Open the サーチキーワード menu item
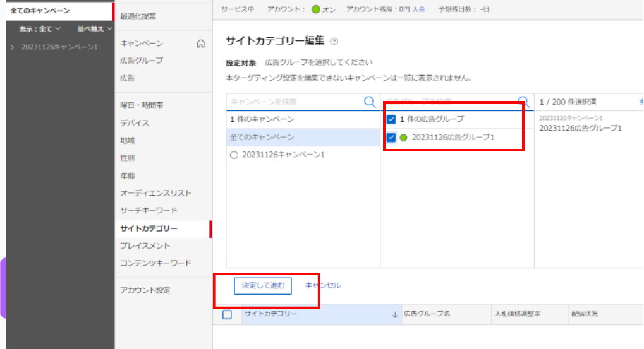Viewport: 644px width, 349px height. [149, 211]
